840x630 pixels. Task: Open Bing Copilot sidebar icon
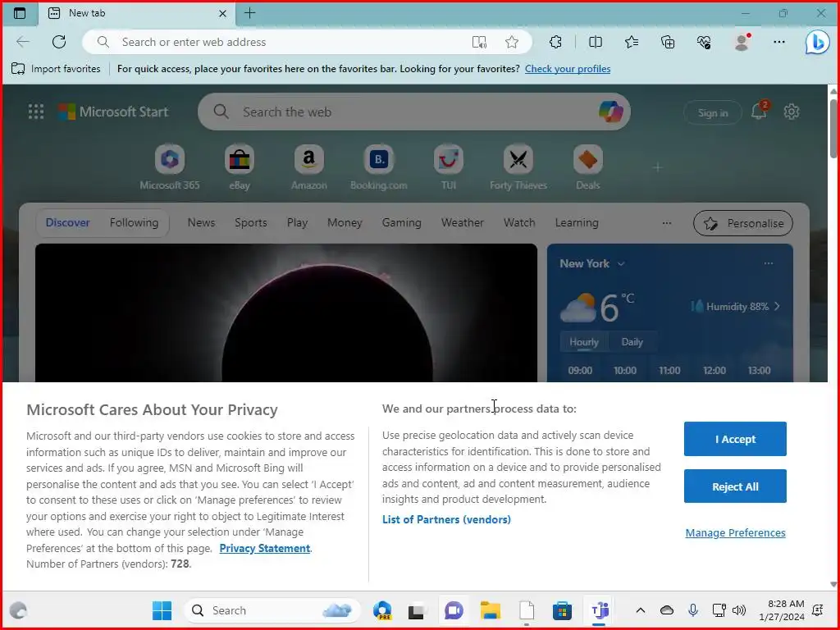(818, 42)
